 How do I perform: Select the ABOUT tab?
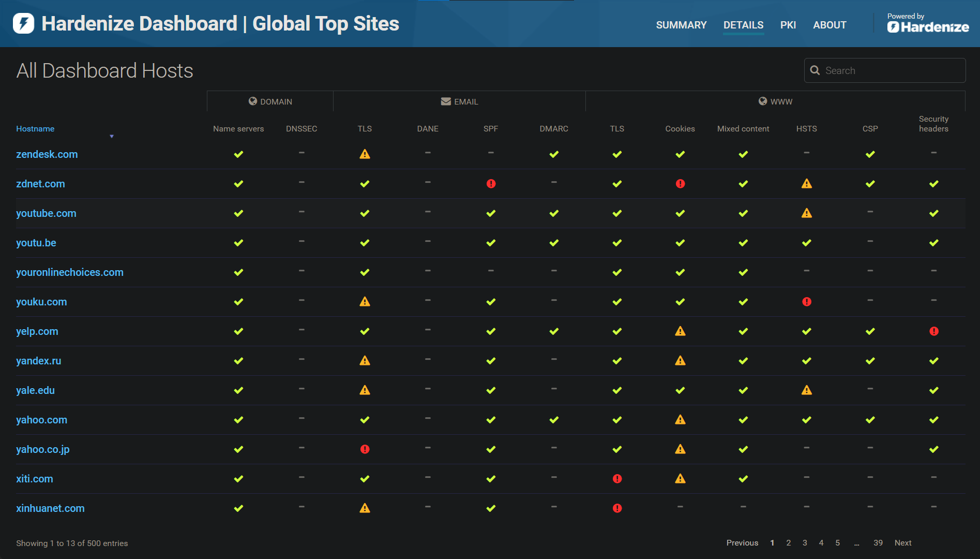click(x=830, y=24)
